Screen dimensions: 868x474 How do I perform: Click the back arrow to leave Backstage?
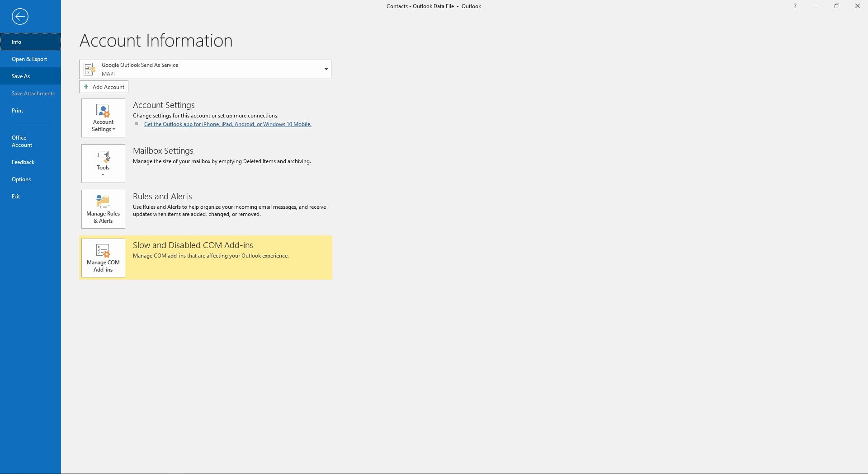tap(20, 17)
